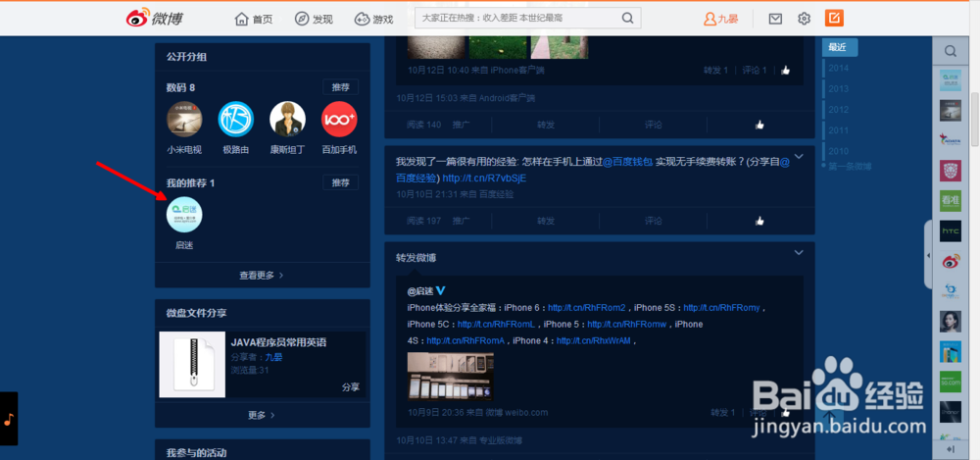Expand dropdown arrow on 百度钱包 post

pyautogui.click(x=798, y=156)
